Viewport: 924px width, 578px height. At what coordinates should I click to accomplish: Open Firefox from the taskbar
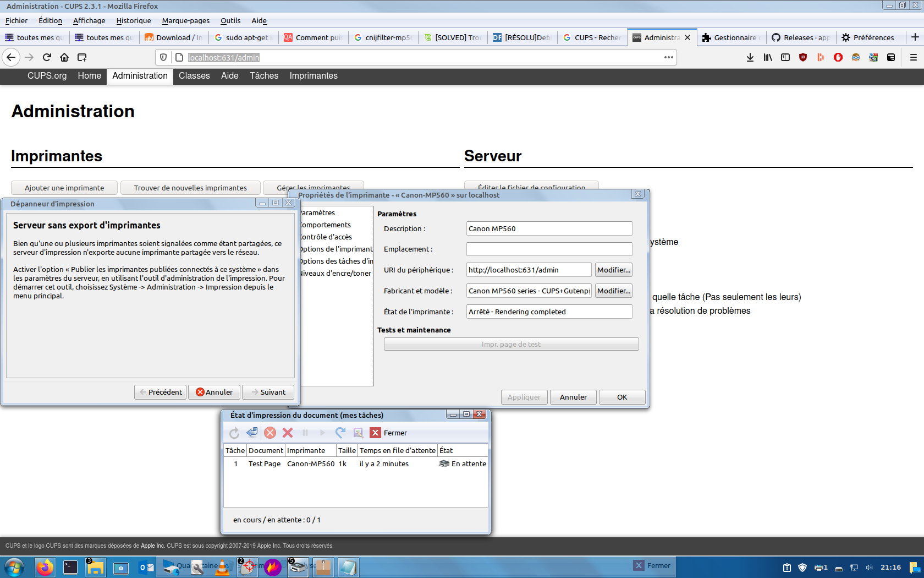tap(45, 567)
